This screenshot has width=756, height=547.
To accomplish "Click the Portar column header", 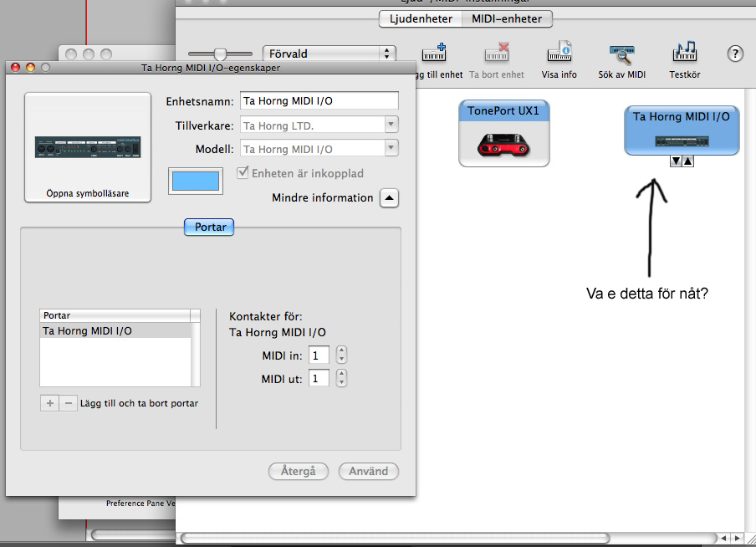I will (x=115, y=315).
